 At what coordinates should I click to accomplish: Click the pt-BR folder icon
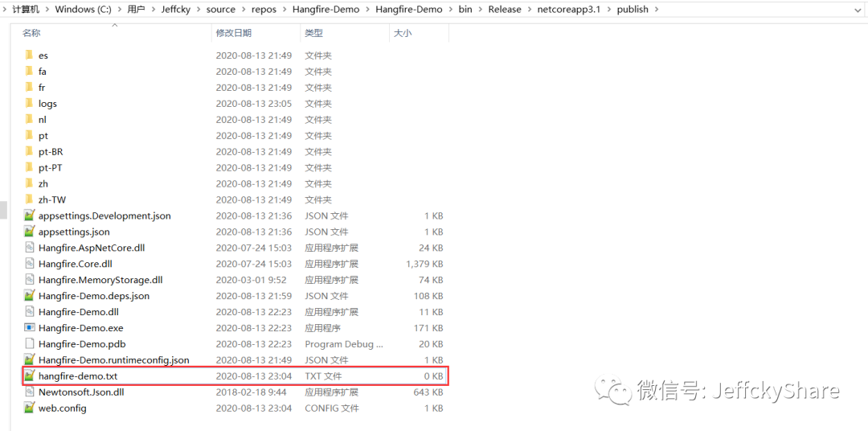coord(30,152)
